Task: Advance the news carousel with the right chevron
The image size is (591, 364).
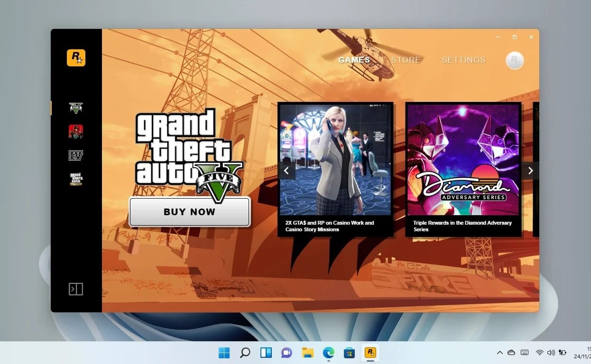Action: 530,171
